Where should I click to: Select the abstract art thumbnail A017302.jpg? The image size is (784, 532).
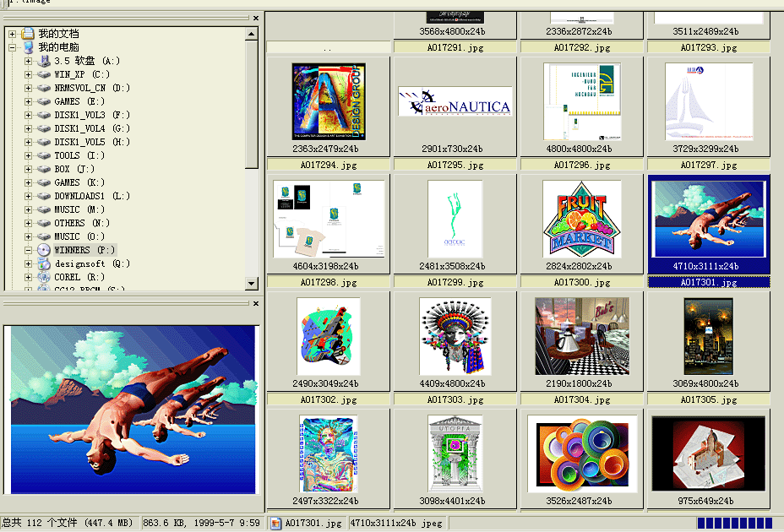[329, 336]
